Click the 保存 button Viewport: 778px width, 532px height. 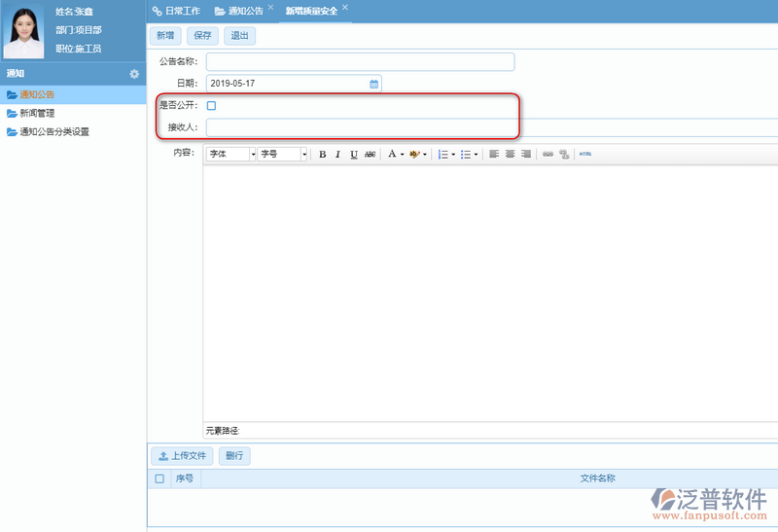[202, 36]
